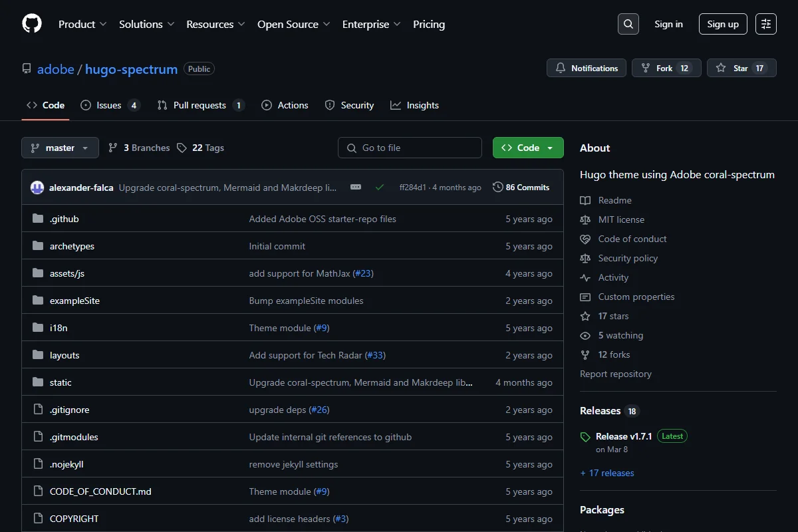
Task: Click alexander-falca's avatar image
Action: 37,188
